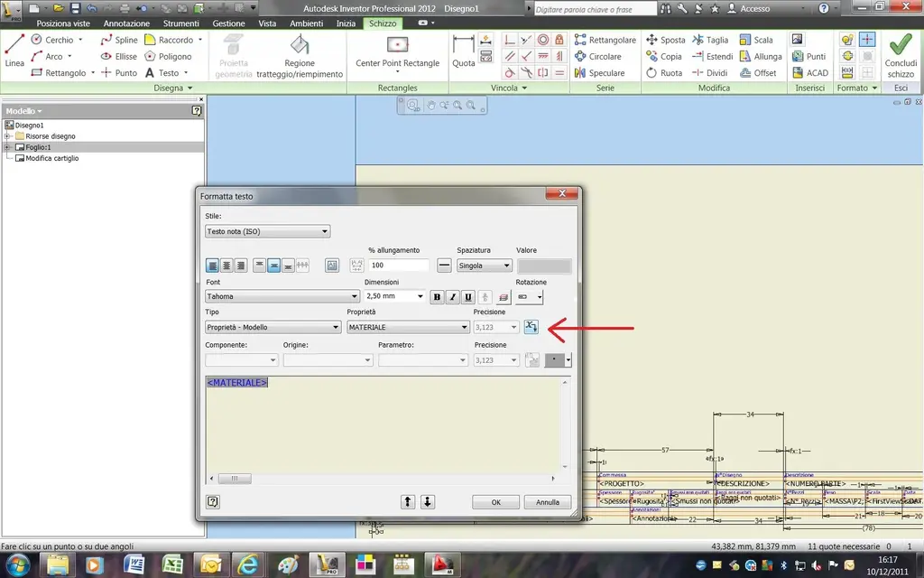Click the stacked text icon in dialog
The image size is (924, 578).
485,296
